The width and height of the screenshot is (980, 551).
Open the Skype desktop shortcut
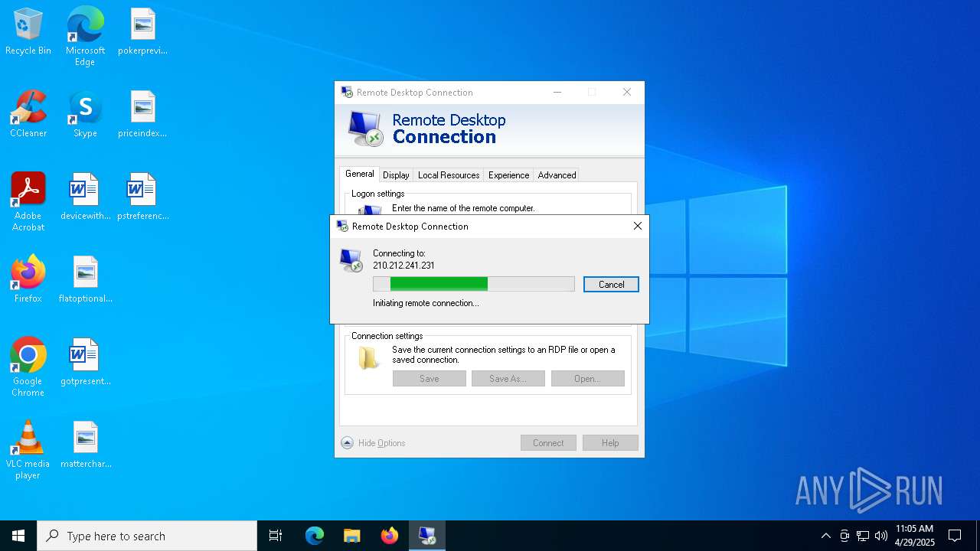click(x=85, y=115)
